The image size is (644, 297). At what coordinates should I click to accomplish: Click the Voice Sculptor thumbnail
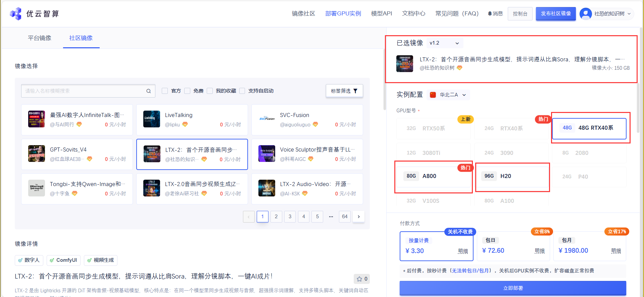tap(267, 154)
